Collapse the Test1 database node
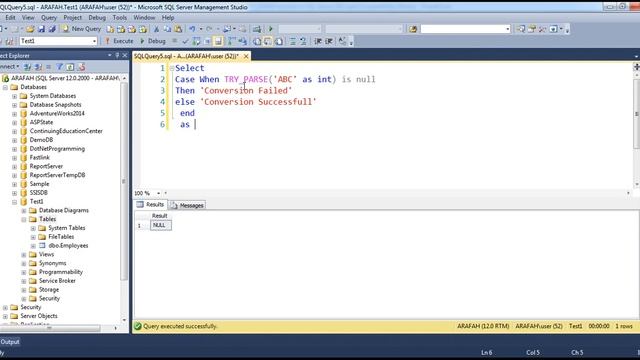The image size is (640, 360). (14, 202)
